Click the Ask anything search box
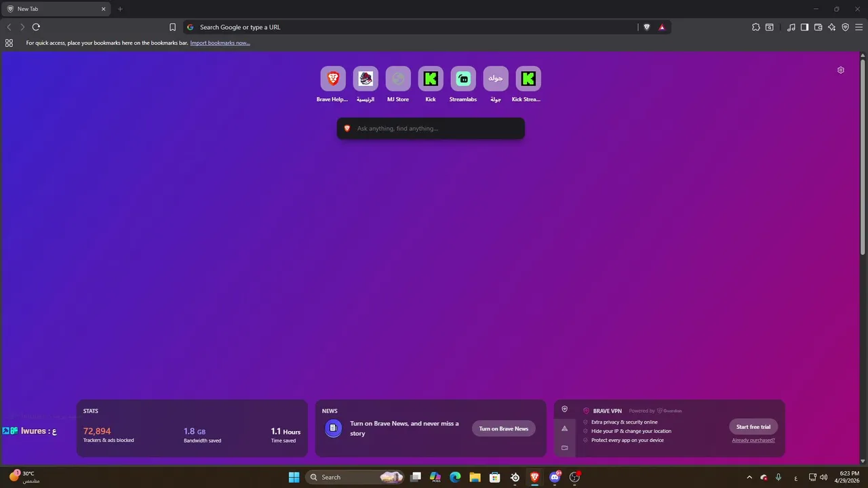Screen dimensions: 868x488 [431, 128]
